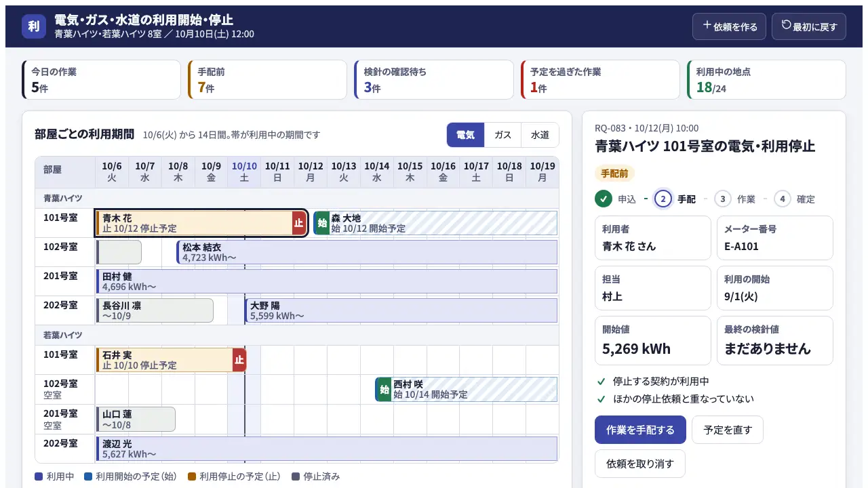Click the 始 badge on 西村 咲's bar

point(384,390)
